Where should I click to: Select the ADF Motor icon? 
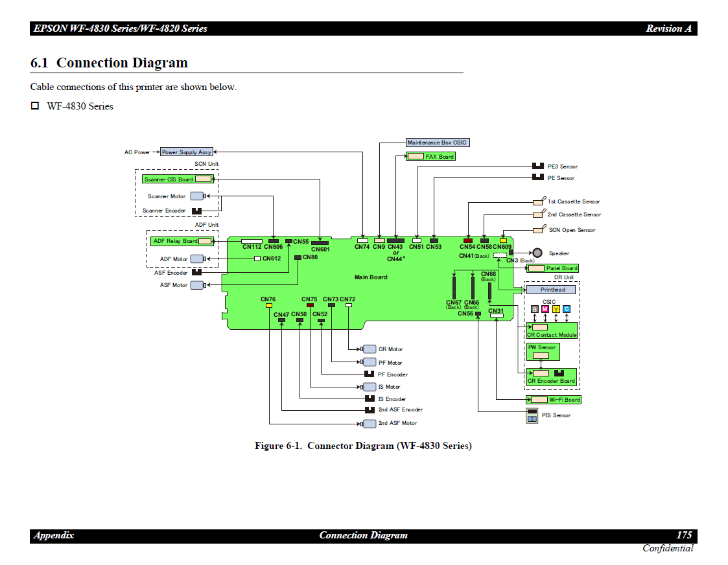(x=197, y=259)
